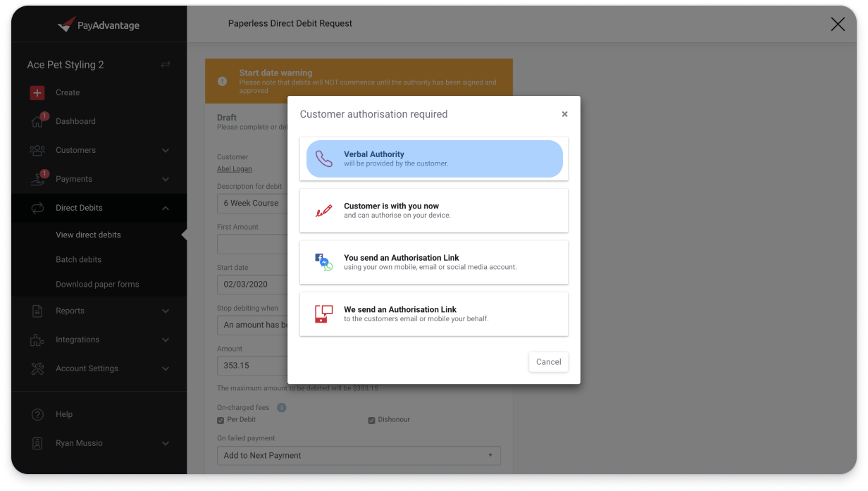Click the red Create plus icon

coord(37,92)
